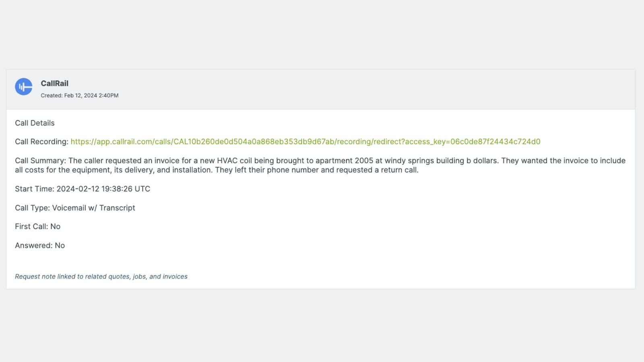This screenshot has width=644, height=362.
Task: Click the Call Summary label
Action: [40, 160]
